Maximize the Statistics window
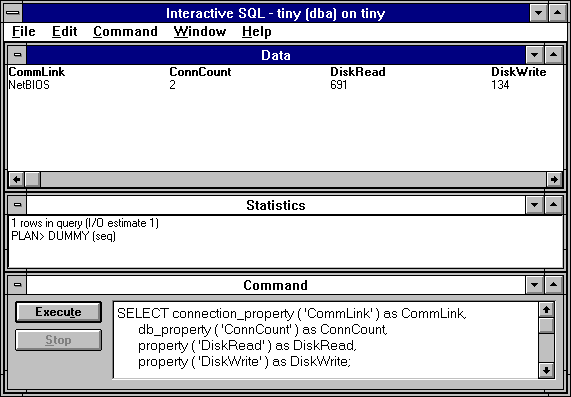The width and height of the screenshot is (571, 397). click(x=554, y=205)
